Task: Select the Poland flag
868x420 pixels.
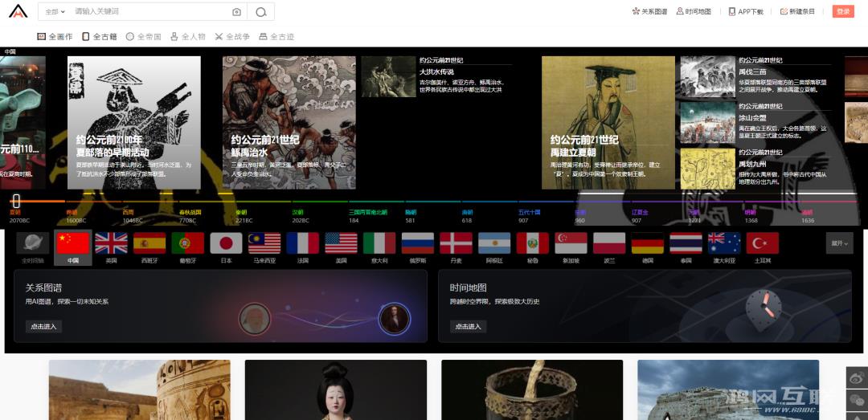Action: 609,243
